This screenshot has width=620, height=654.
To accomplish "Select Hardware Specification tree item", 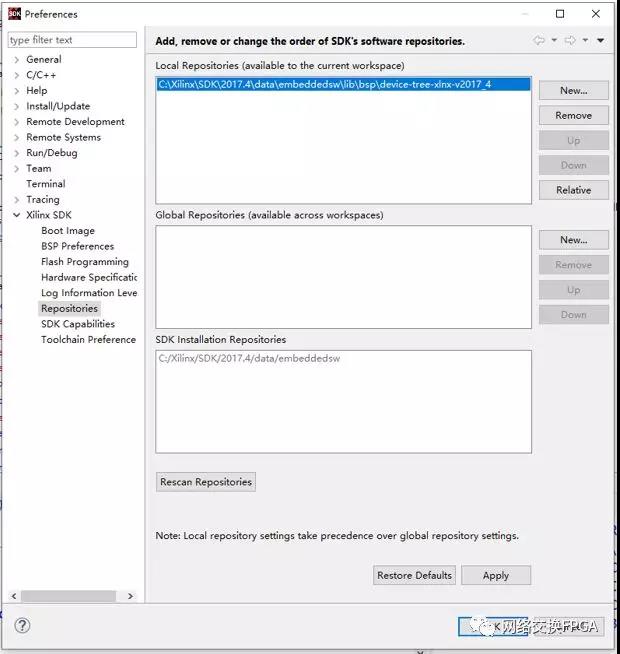I will 89,277.
